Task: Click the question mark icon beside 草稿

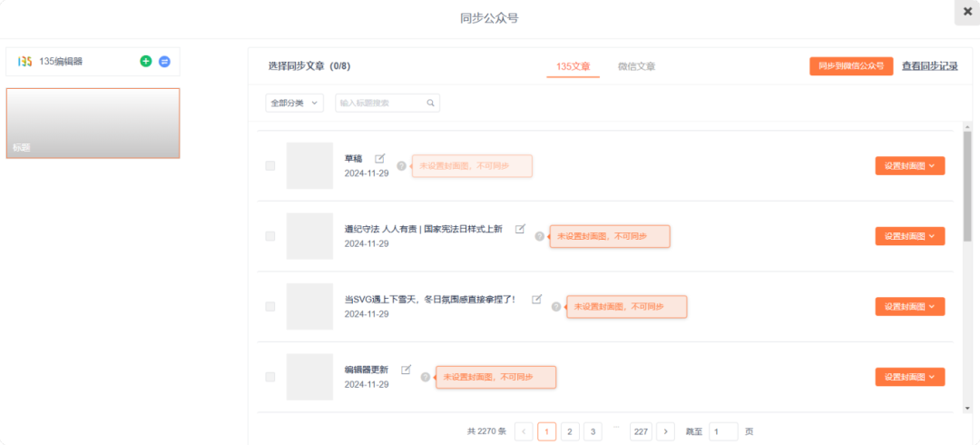Action: click(x=402, y=166)
